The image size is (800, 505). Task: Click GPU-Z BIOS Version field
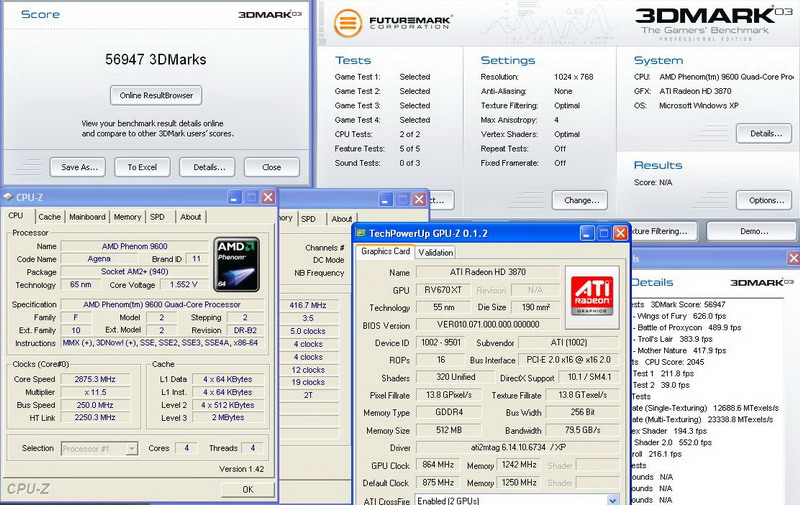point(488,324)
